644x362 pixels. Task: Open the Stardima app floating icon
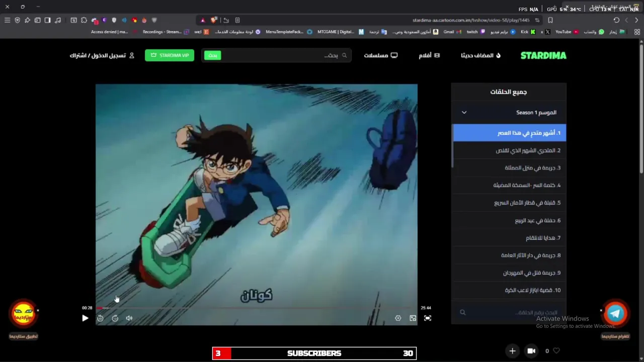(23, 313)
